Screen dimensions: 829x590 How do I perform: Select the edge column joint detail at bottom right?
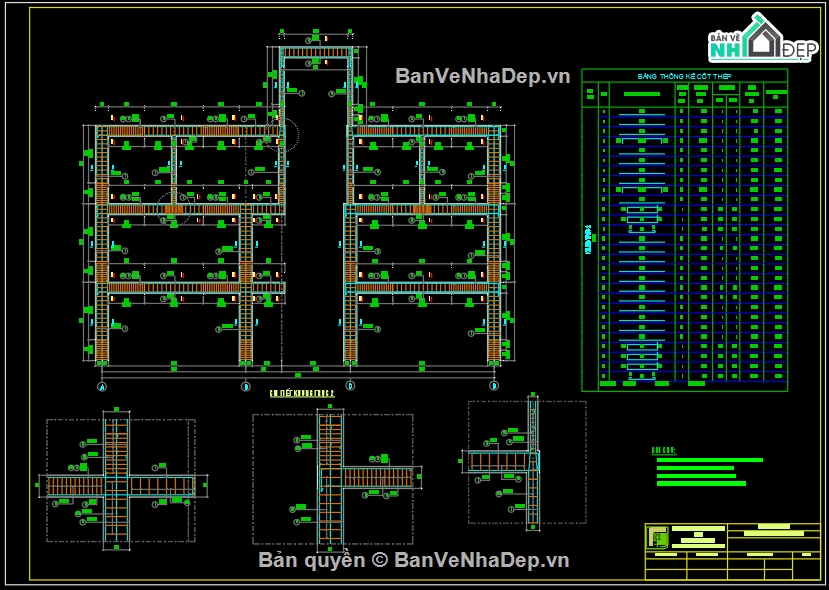coord(526,462)
